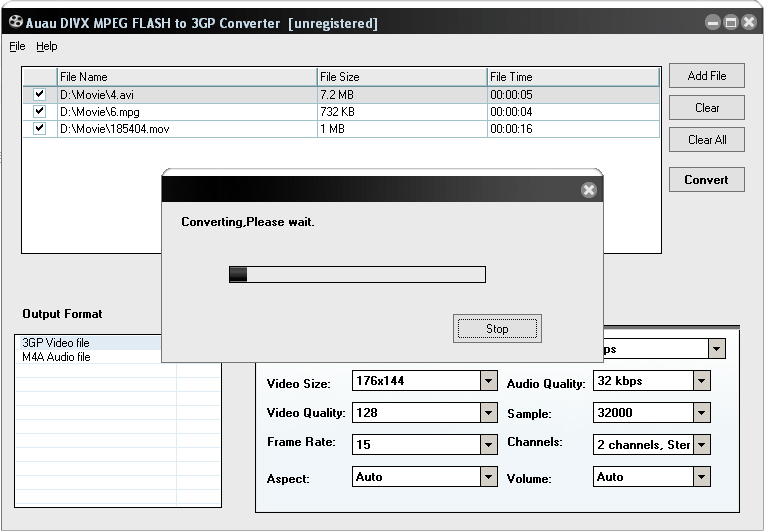Open the File menu
The image size is (764, 531).
click(x=17, y=46)
